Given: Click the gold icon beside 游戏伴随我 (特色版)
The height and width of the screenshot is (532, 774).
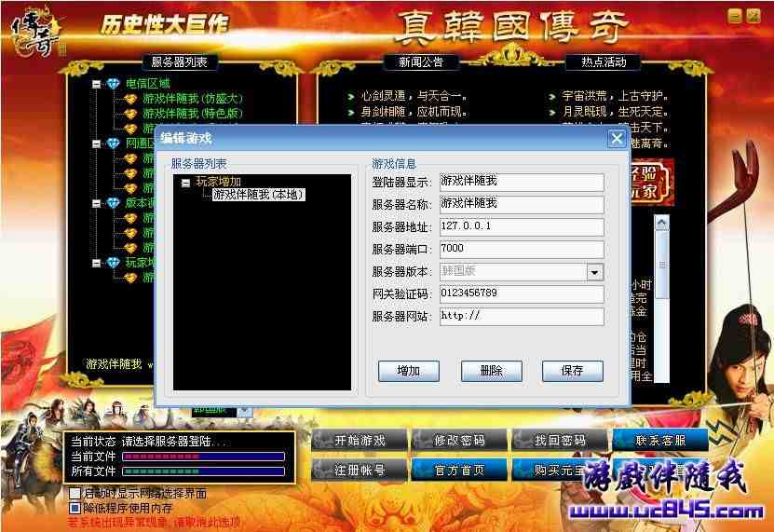Looking at the screenshot, I should tap(130, 114).
